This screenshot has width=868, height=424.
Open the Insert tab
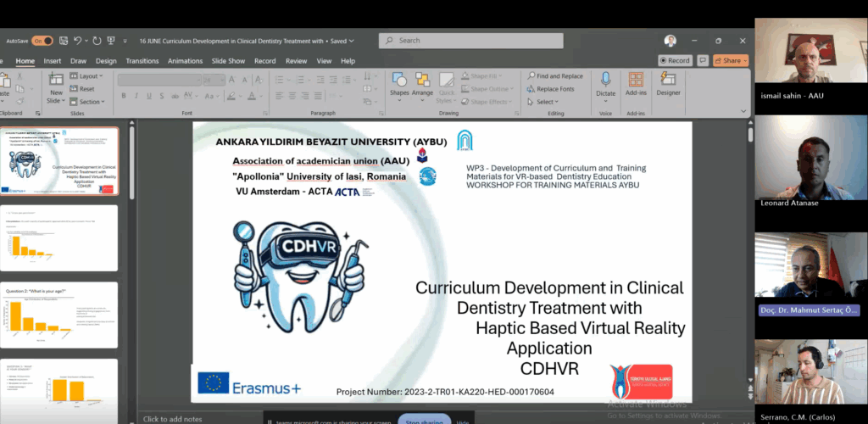[53, 61]
